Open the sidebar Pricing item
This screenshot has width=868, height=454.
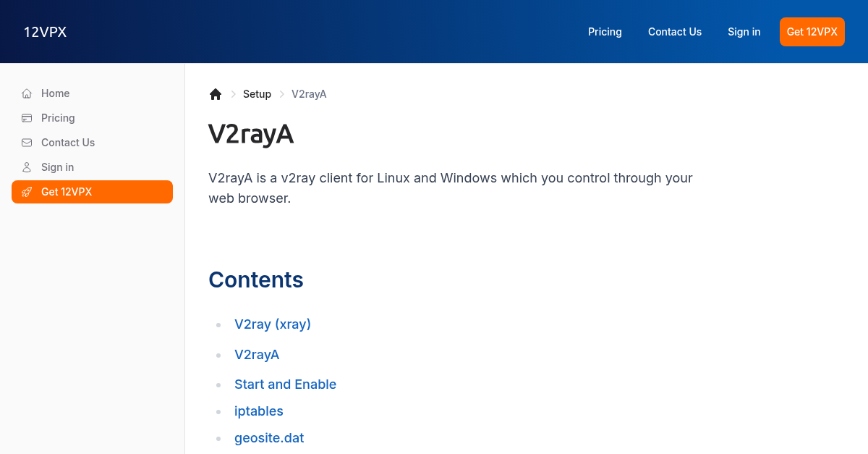tap(58, 118)
